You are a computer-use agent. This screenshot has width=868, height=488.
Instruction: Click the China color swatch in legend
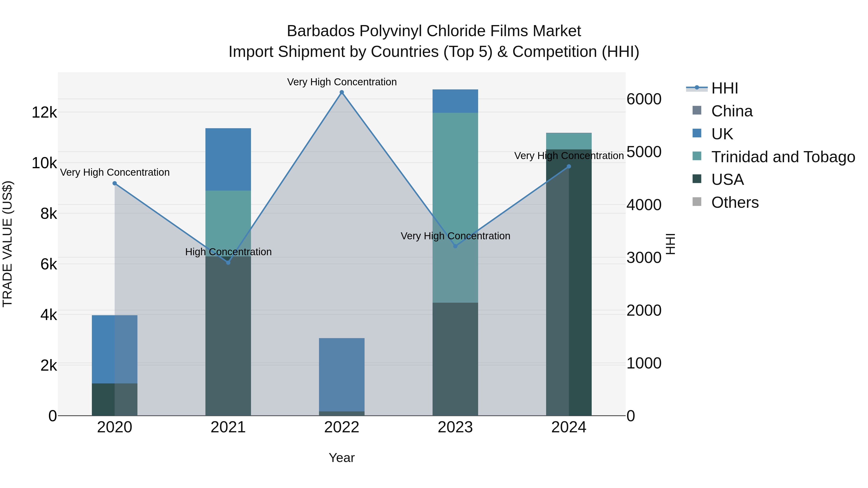697,110
